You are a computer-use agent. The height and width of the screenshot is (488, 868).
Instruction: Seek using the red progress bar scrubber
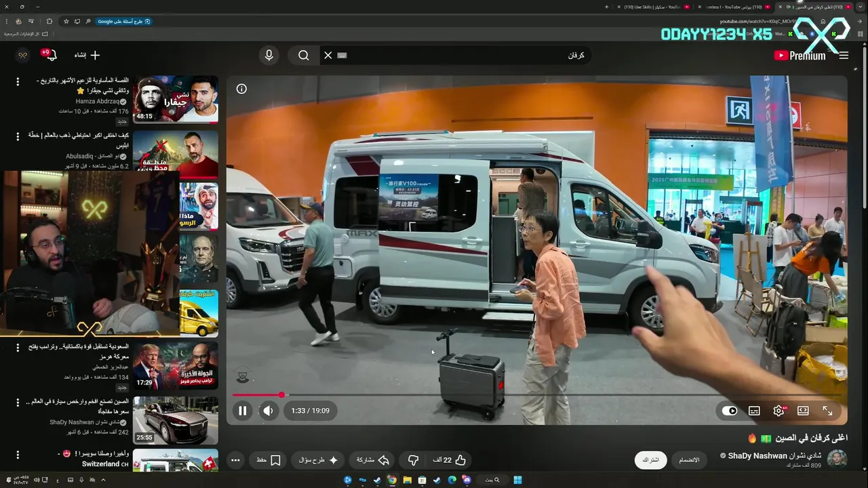tap(281, 394)
